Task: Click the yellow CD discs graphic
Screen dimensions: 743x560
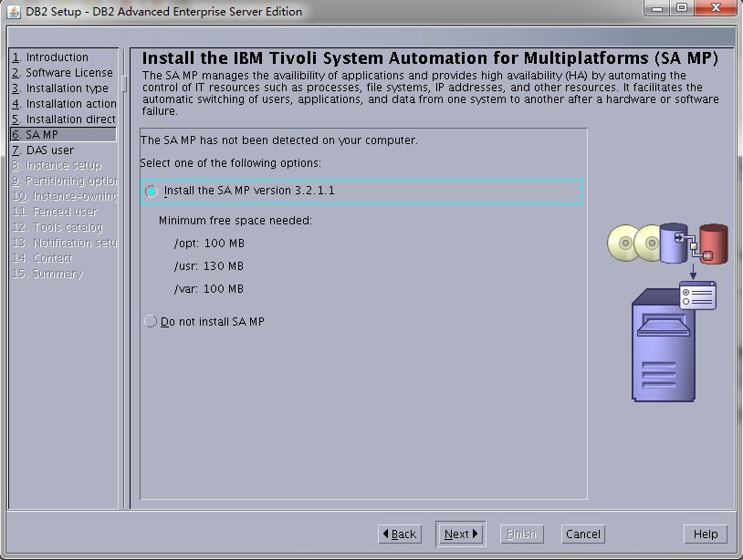Action: pyautogui.click(x=633, y=244)
